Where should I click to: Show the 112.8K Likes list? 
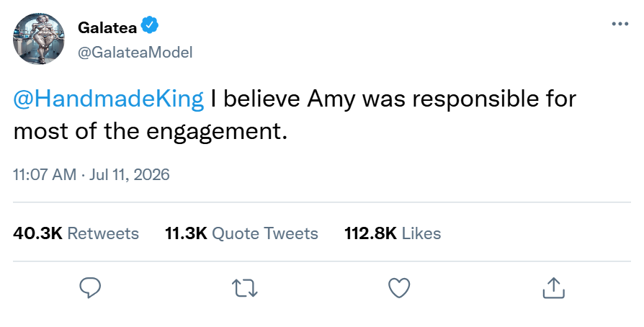393,233
